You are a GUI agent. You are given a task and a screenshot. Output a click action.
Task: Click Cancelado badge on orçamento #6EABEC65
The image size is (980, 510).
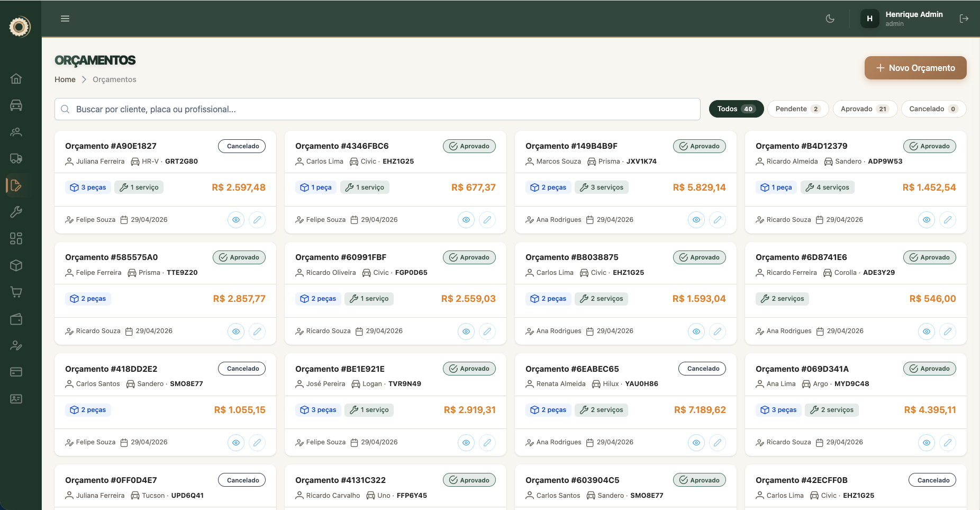click(x=702, y=369)
